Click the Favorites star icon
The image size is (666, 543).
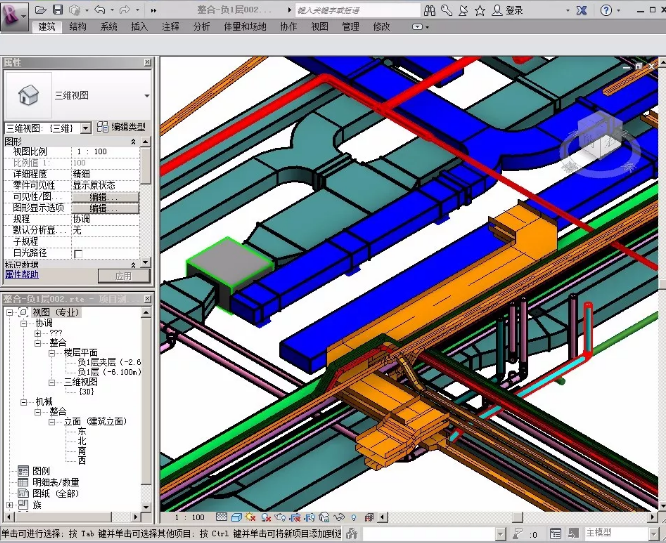[480, 10]
